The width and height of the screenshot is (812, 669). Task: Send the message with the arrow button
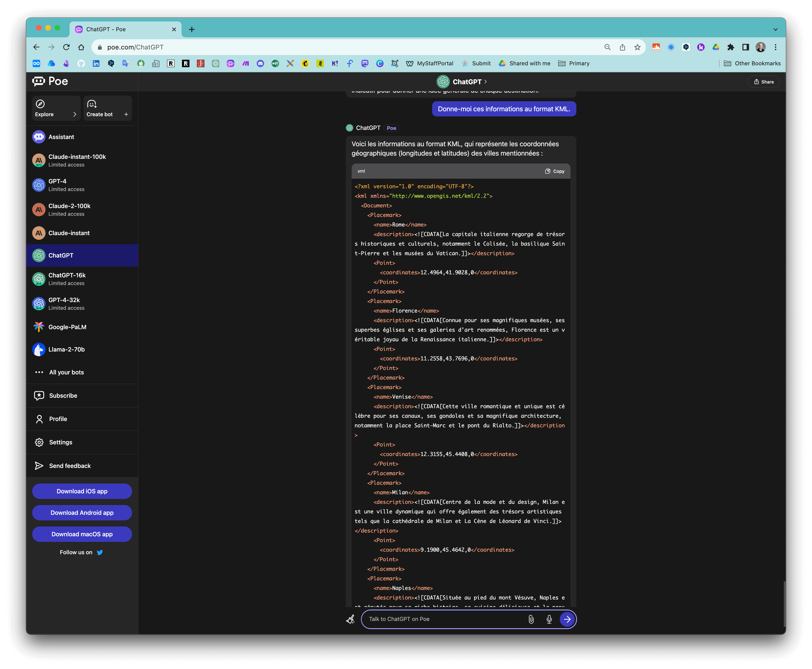click(567, 619)
